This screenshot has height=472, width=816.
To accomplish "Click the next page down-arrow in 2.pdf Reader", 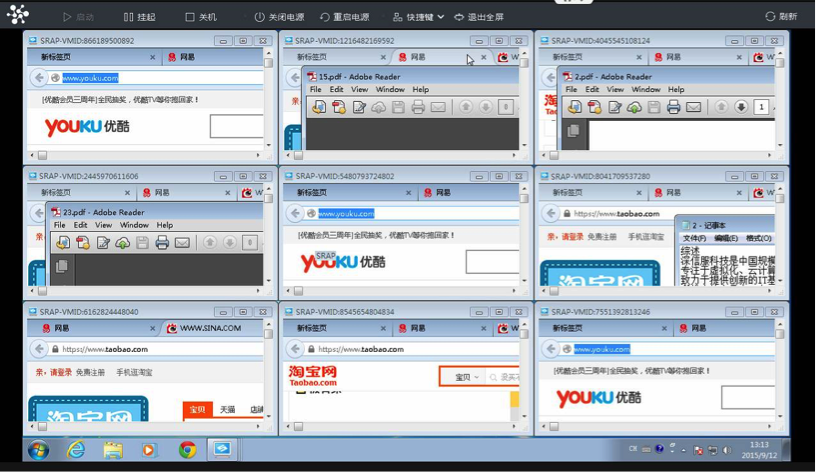I will tap(741, 107).
